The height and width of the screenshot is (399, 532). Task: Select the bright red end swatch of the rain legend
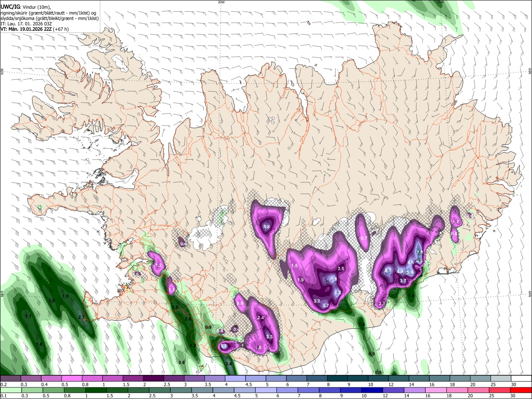(x=521, y=390)
